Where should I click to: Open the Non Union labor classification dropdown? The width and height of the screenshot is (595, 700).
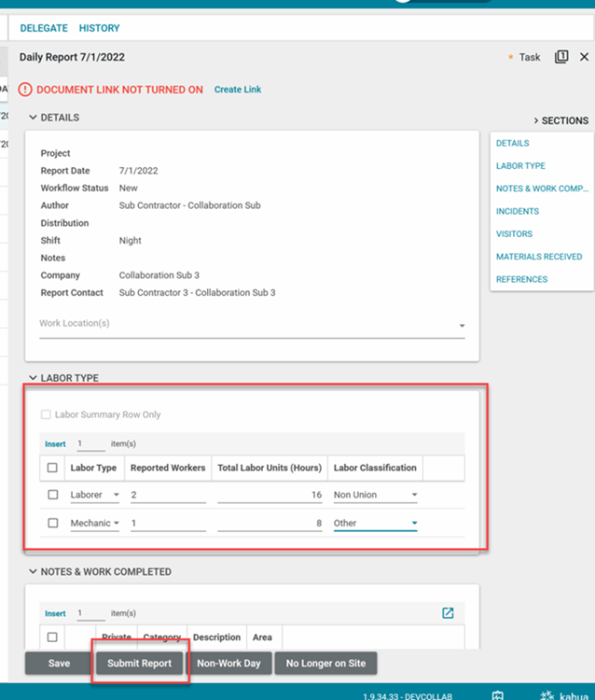click(x=413, y=496)
